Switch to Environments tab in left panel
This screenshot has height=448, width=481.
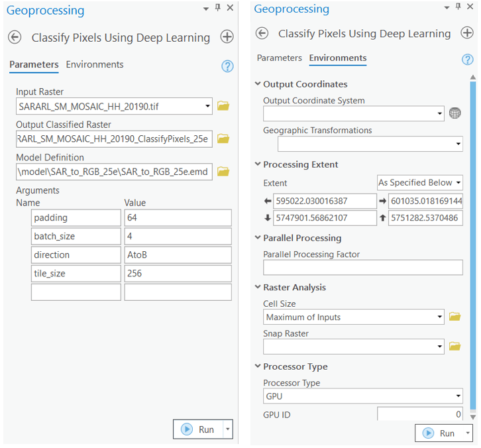click(x=95, y=64)
